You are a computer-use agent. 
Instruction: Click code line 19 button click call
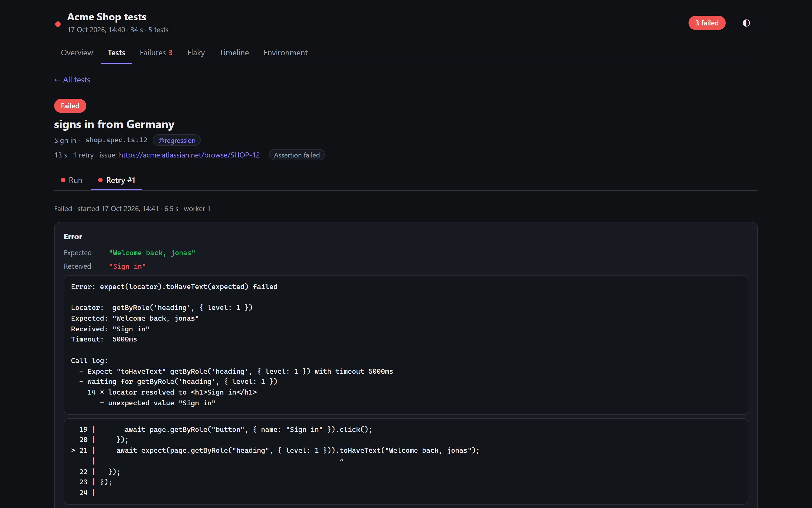226,429
